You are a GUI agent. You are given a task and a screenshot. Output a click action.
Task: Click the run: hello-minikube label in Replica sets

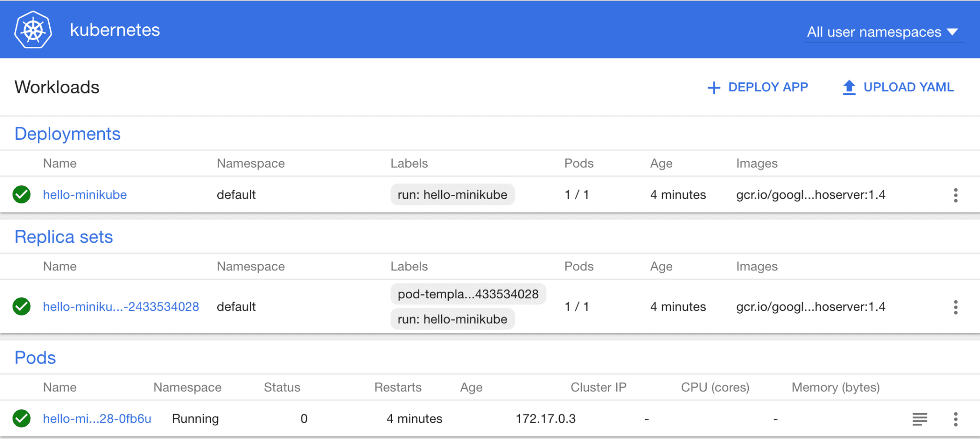click(x=453, y=319)
